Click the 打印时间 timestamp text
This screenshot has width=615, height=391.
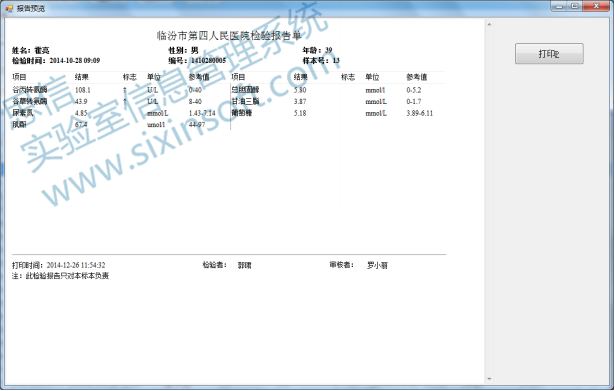pyautogui.click(x=76, y=265)
